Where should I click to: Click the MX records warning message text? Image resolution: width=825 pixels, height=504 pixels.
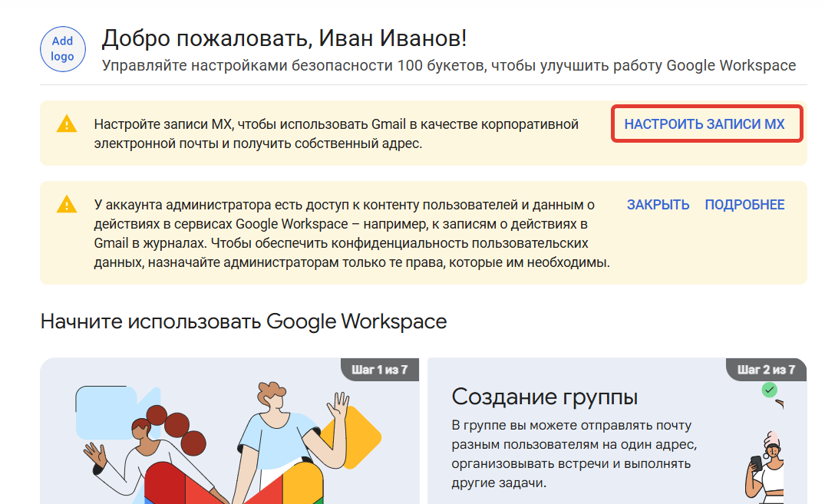336,133
